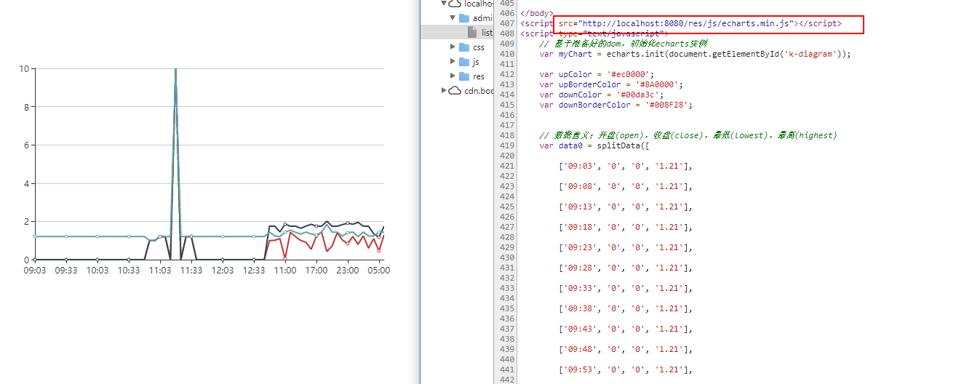
Task: Click the data row starting '09:53'
Action: click(x=626, y=369)
